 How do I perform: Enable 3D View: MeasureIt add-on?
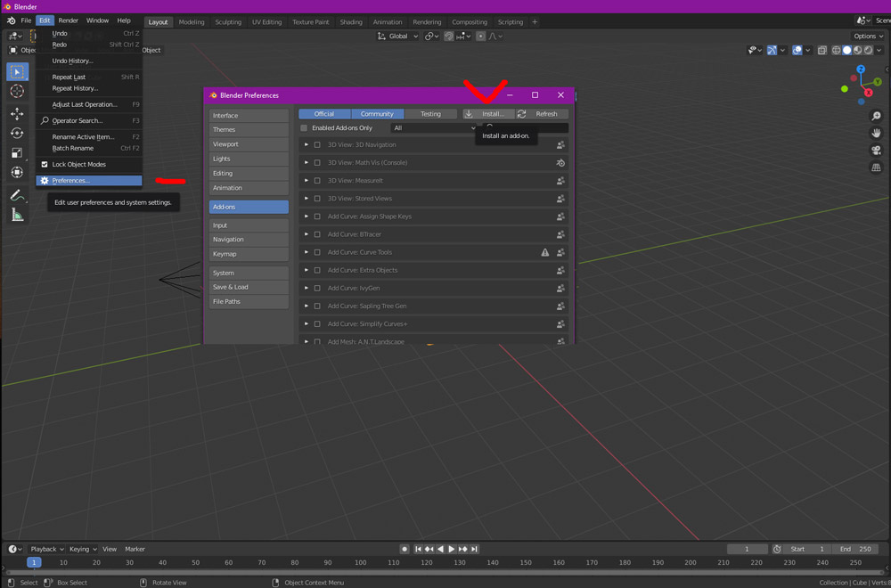(317, 181)
